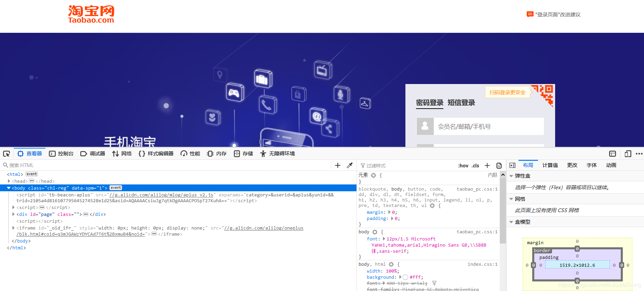Click the 会员名/邮箱/手机号 username field
Viewport: 644px width, 291px height.
point(489,126)
